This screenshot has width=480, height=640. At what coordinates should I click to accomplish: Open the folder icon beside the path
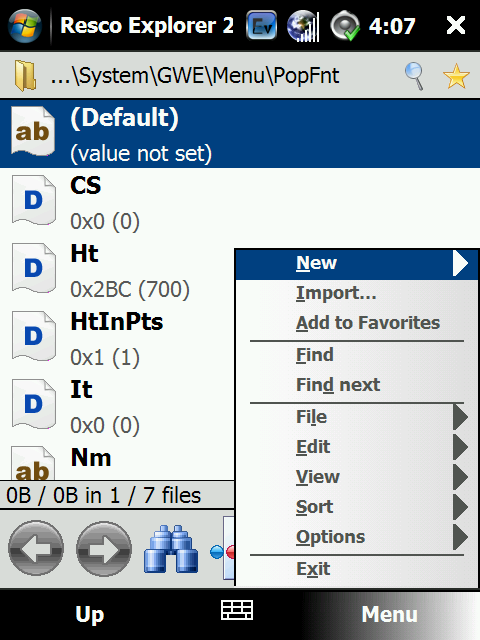tap(25, 75)
